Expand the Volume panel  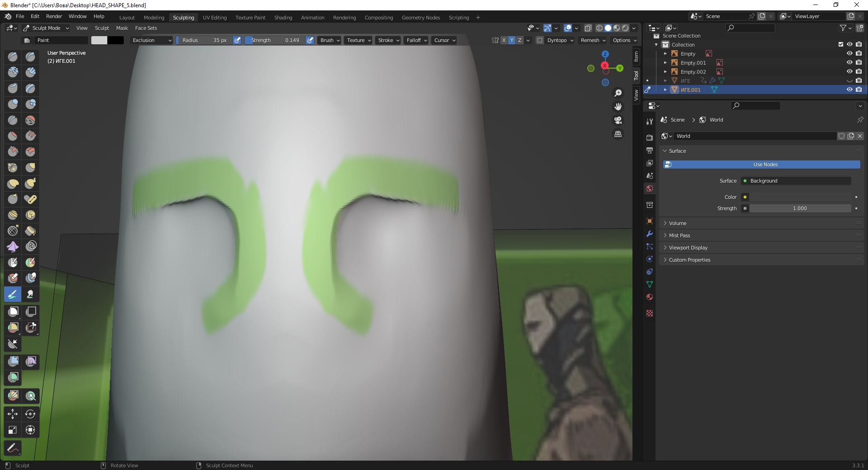coord(762,223)
